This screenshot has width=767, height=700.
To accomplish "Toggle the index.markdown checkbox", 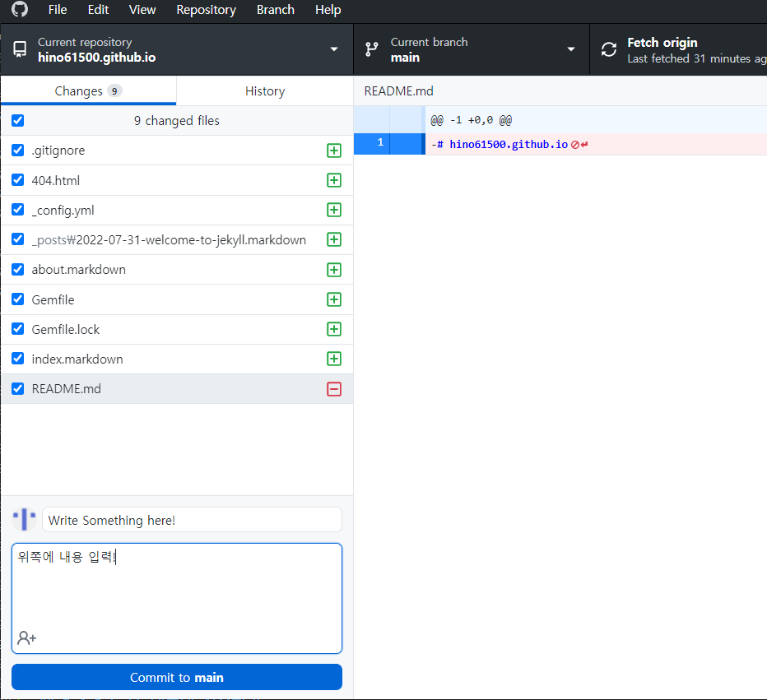I will [18, 359].
